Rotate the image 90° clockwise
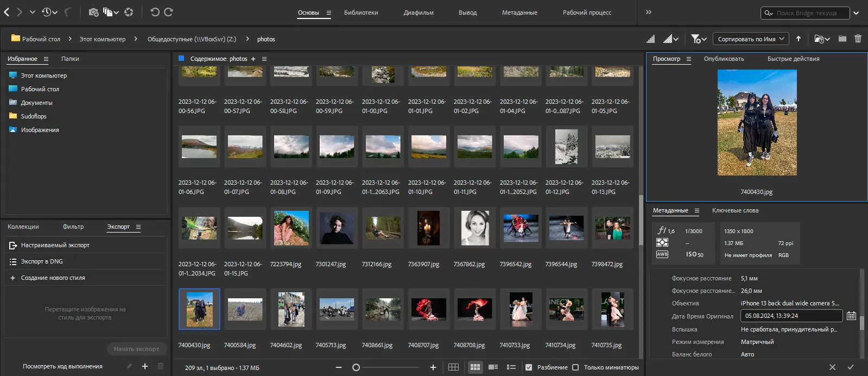The width and height of the screenshot is (868, 376). tap(168, 12)
